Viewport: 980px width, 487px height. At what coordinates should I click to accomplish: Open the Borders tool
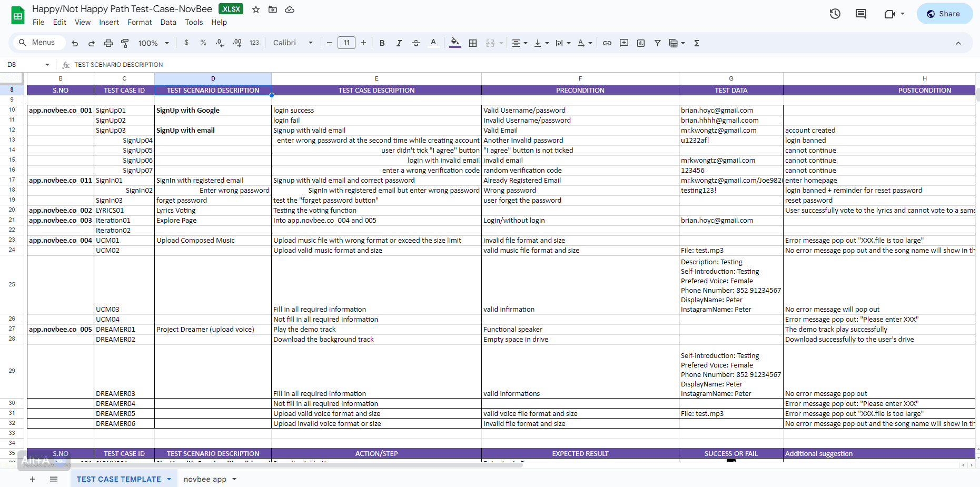pos(473,43)
